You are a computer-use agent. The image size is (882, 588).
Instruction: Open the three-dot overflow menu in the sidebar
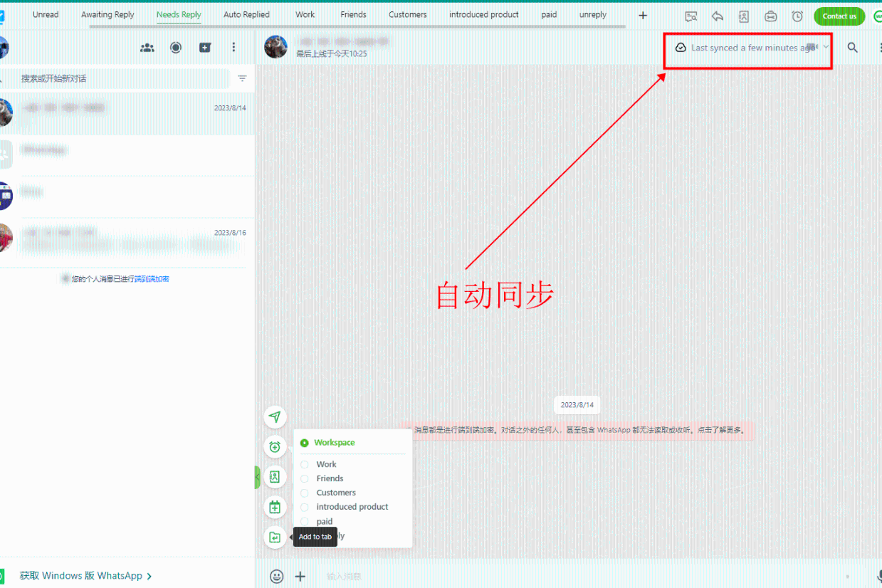coord(234,47)
